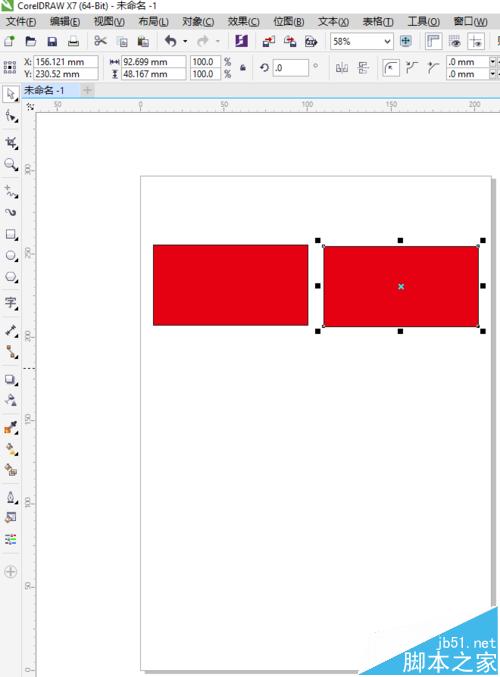
Task: Mirror the selected object vertically
Action: coord(364,68)
